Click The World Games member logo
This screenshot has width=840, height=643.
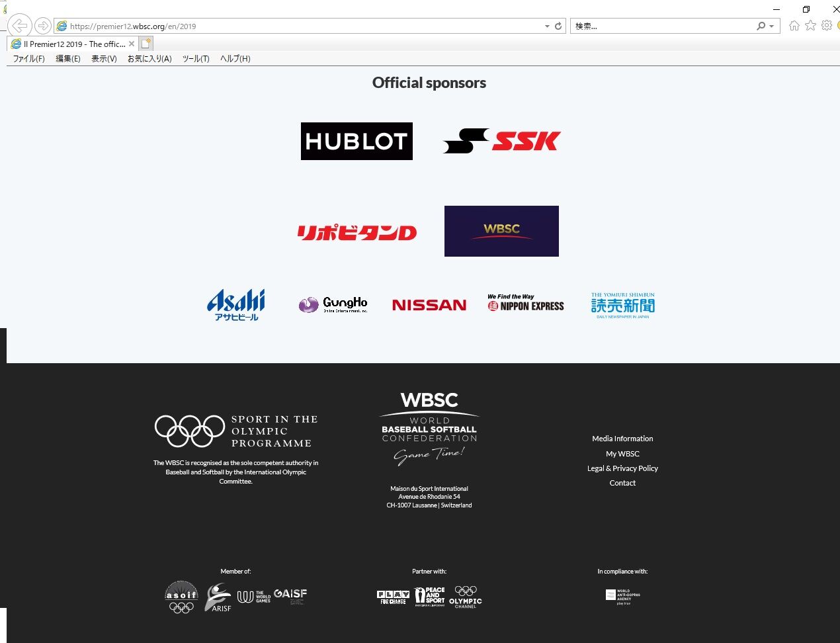(254, 597)
